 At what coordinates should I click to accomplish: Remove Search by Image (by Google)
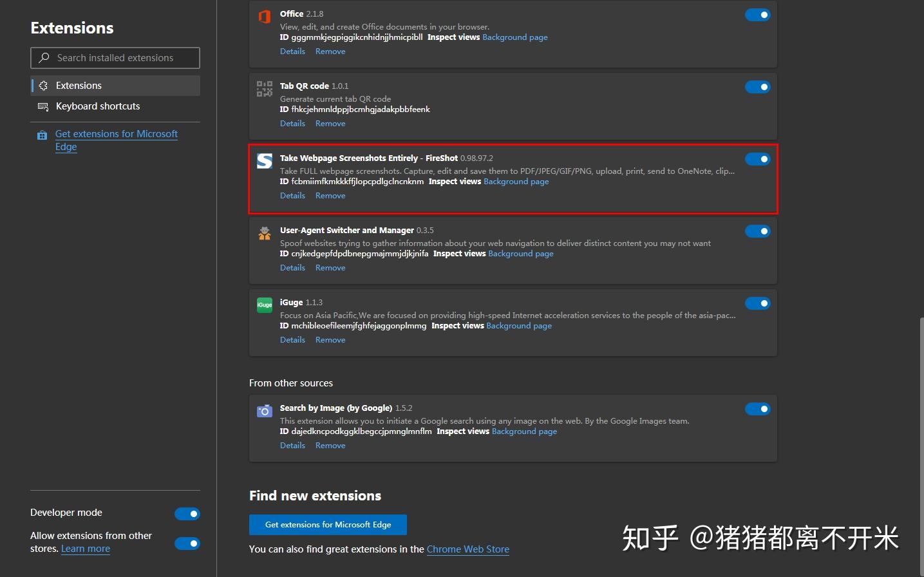tap(330, 446)
